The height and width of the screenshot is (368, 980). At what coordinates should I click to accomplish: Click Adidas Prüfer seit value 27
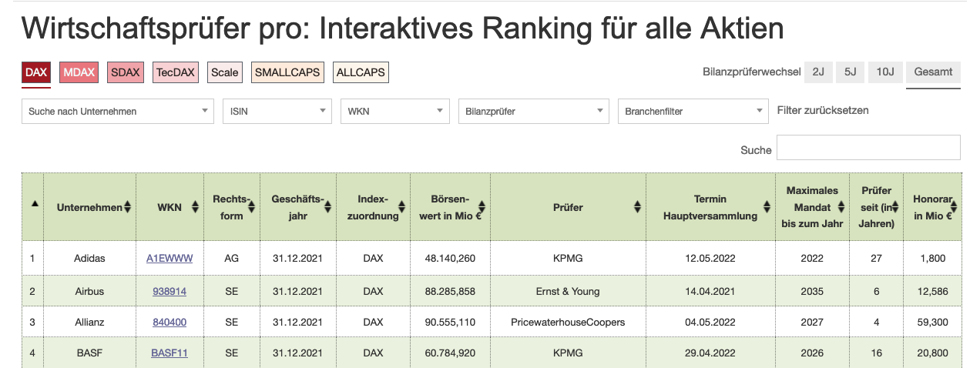pyautogui.click(x=876, y=258)
